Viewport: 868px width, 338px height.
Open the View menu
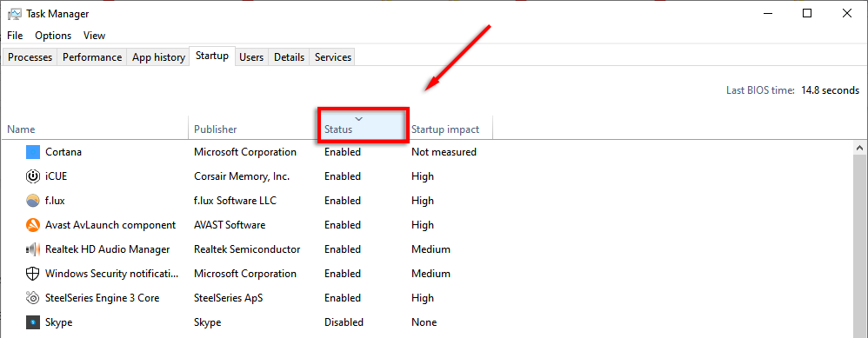coord(94,36)
